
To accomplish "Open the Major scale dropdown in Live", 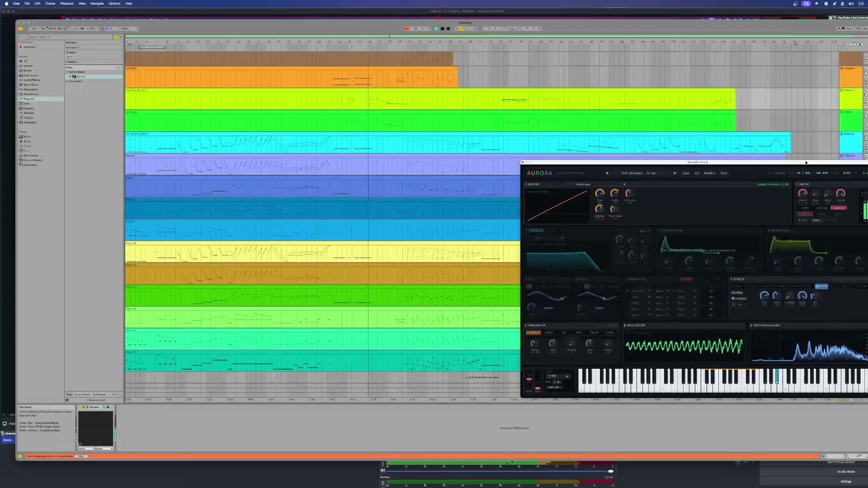I will pos(129,28).
